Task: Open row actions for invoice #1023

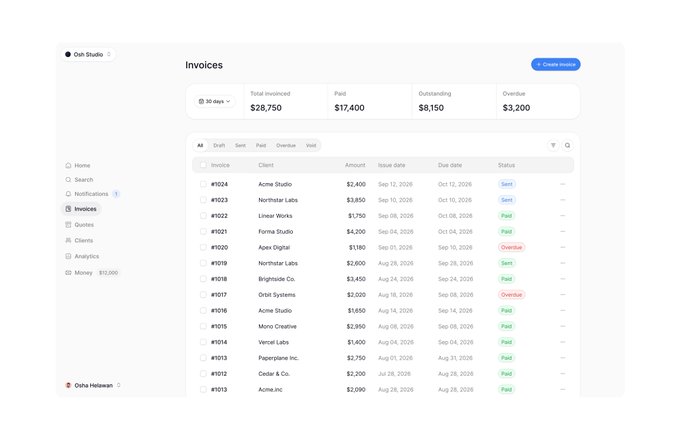Action: (562, 200)
